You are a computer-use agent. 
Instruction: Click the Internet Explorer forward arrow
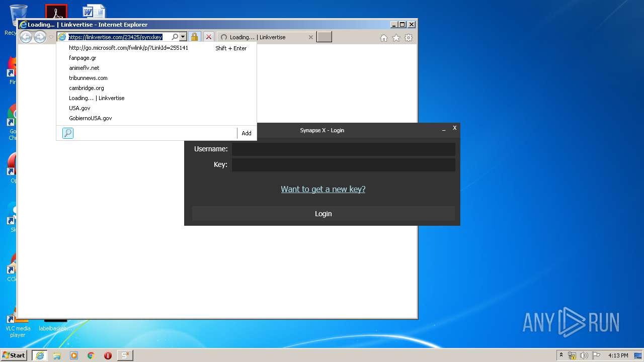tap(40, 37)
